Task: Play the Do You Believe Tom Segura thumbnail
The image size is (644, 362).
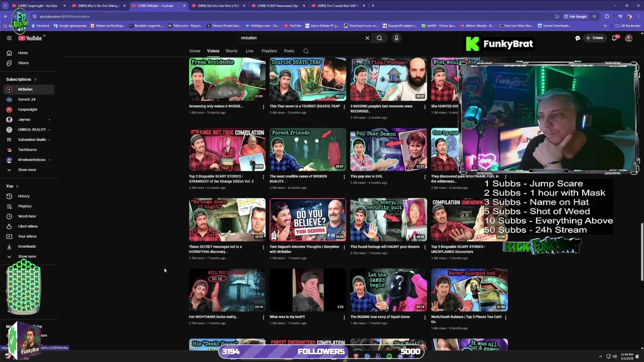Action: click(308, 220)
